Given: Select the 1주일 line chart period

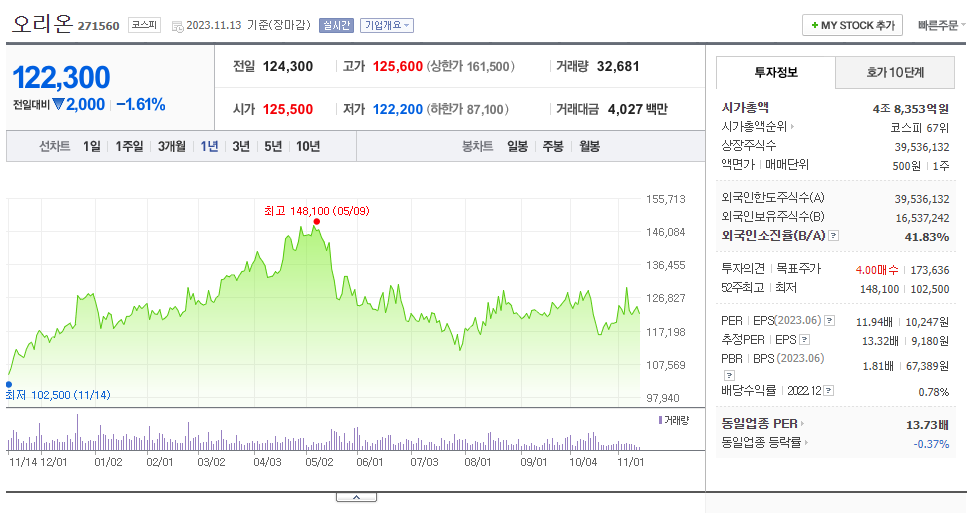Looking at the screenshot, I should click(129, 146).
